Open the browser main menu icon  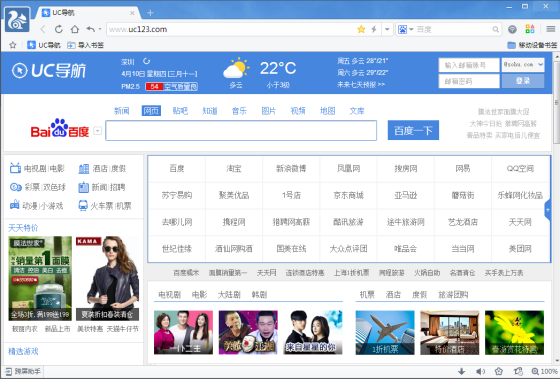point(550,29)
